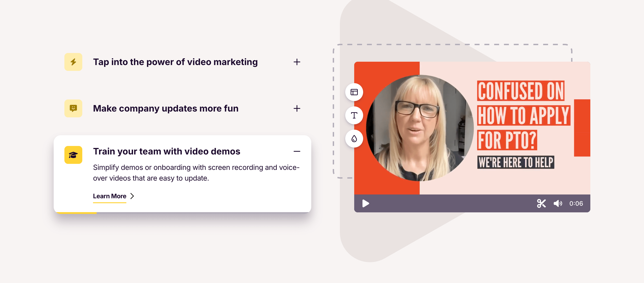The width and height of the screenshot is (644, 283).
Task: Click the presenter's circular video thumbnail
Action: 419,128
